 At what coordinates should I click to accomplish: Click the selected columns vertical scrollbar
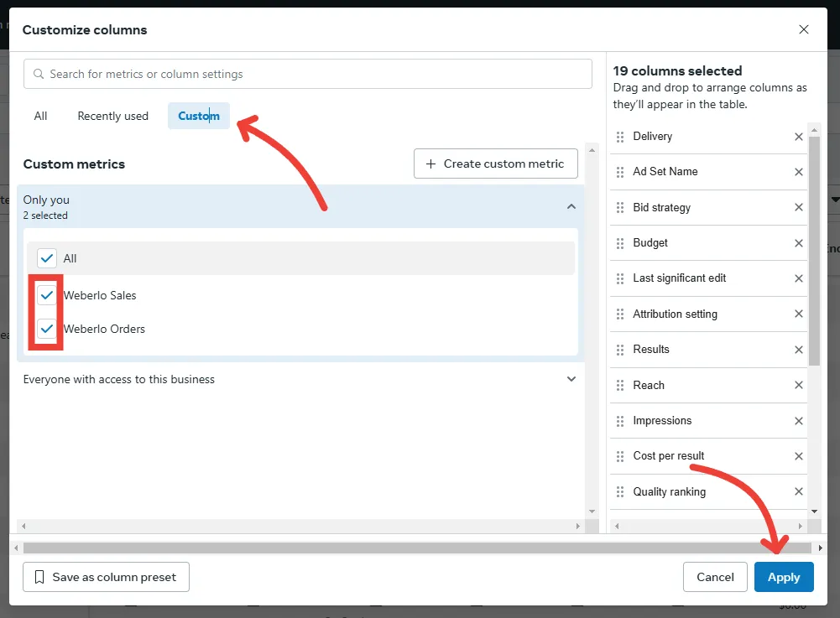pyautogui.click(x=814, y=251)
